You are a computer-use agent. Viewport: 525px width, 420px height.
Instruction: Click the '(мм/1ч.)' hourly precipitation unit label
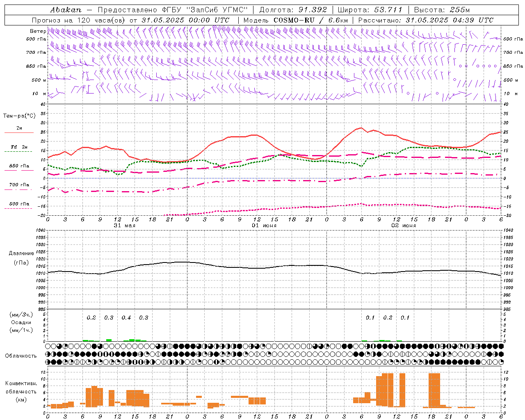(x=21, y=330)
